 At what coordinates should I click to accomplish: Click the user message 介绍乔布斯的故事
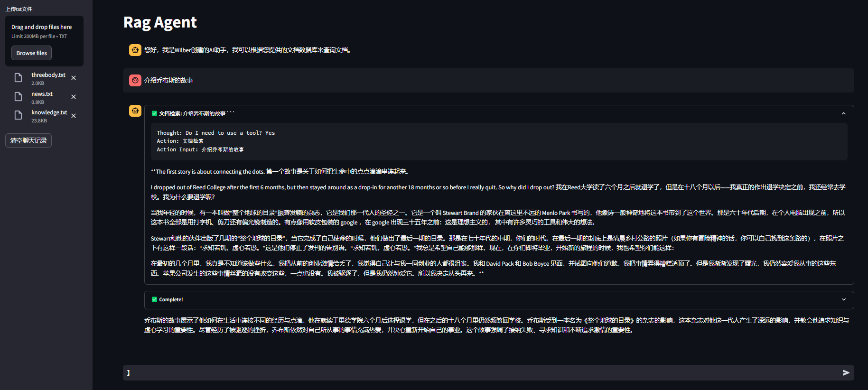click(168, 80)
